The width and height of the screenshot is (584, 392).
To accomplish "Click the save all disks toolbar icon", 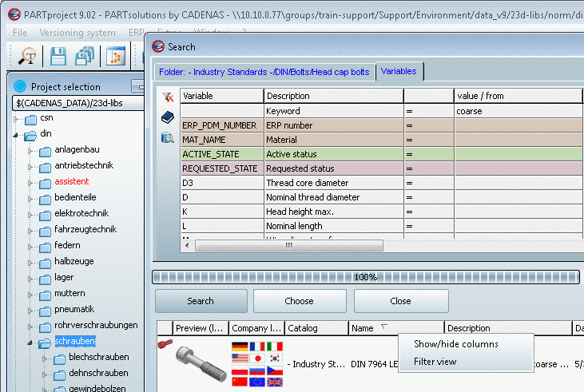I will pyautogui.click(x=85, y=57).
